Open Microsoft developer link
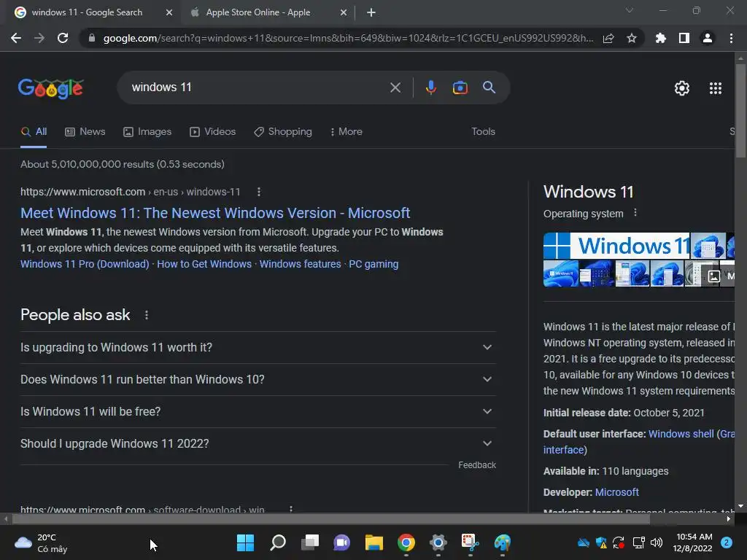 [617, 492]
